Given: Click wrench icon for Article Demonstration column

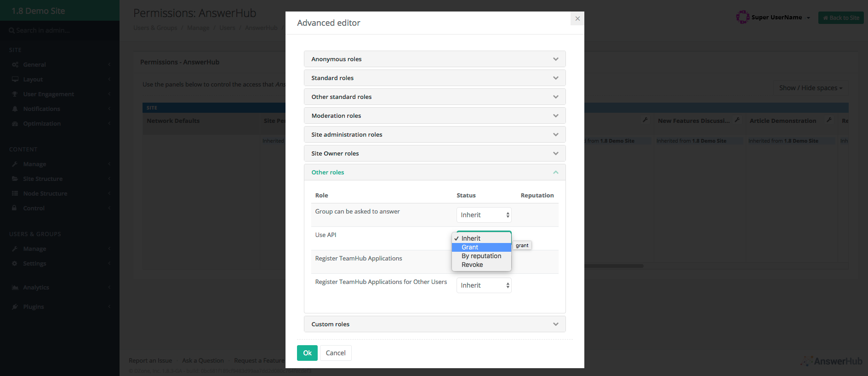Looking at the screenshot, I should pos(829,120).
